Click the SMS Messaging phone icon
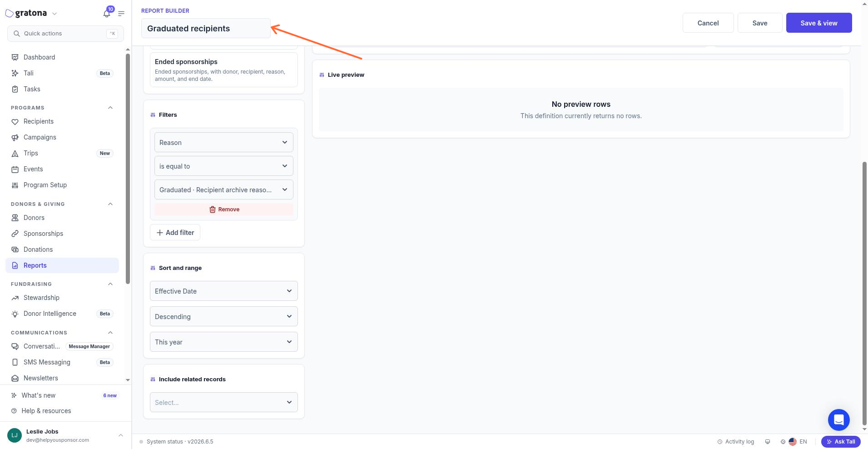Viewport: 868px width, 449px height. [15, 362]
